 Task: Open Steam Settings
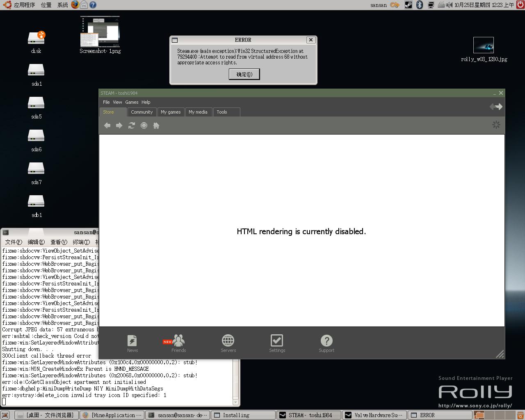click(x=277, y=344)
